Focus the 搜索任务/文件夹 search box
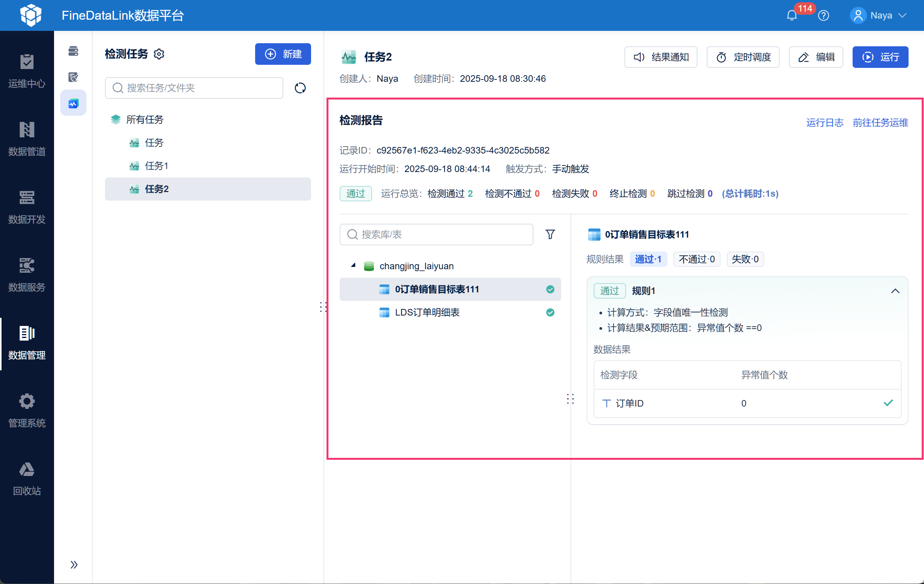 coord(194,88)
